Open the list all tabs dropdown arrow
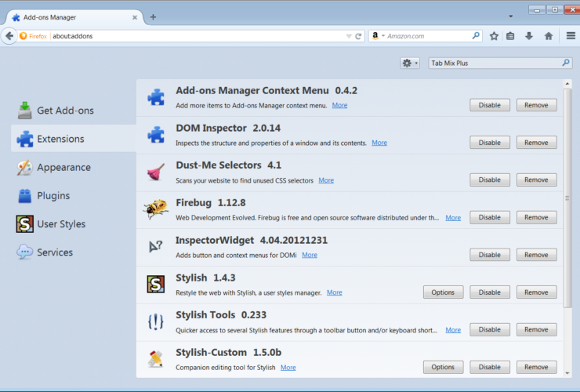The height and width of the screenshot is (392, 580). pos(511,16)
